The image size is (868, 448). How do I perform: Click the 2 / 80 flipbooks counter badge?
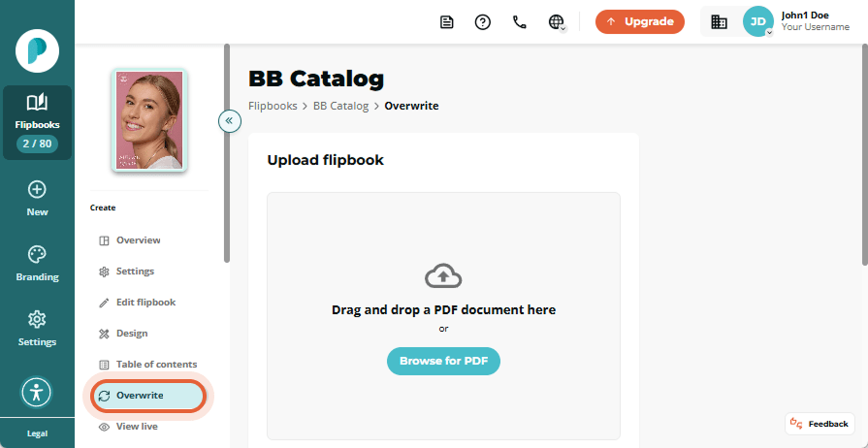(x=37, y=144)
